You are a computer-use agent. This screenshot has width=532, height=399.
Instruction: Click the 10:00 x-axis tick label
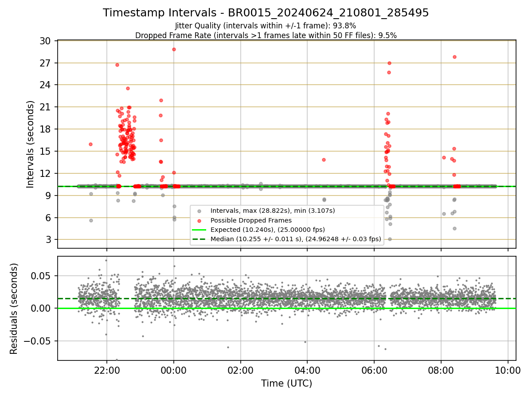click(x=508, y=370)
